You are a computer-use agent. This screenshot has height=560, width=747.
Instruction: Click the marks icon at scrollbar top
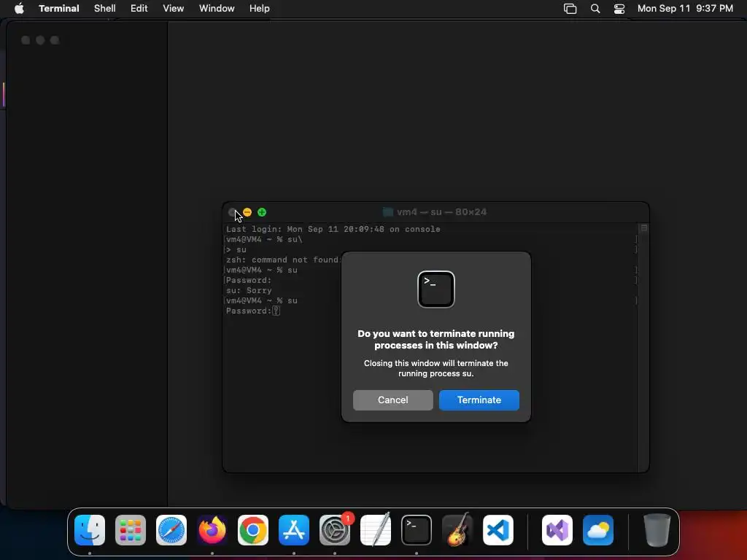(x=643, y=228)
